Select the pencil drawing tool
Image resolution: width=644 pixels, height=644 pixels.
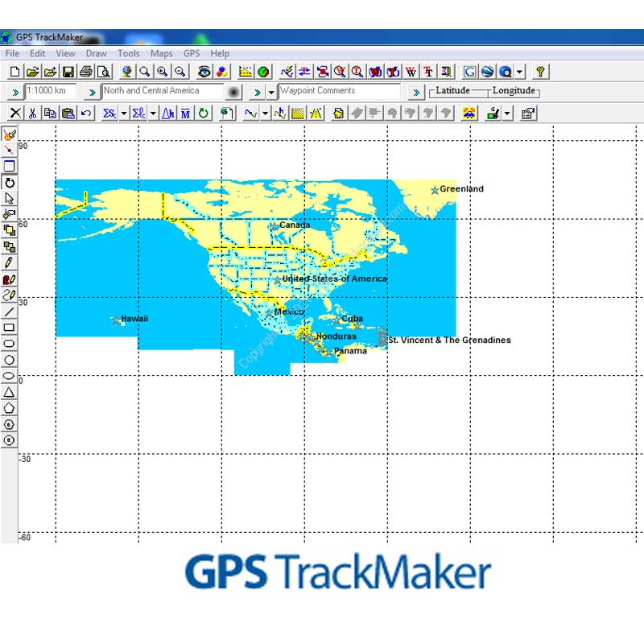(9, 263)
